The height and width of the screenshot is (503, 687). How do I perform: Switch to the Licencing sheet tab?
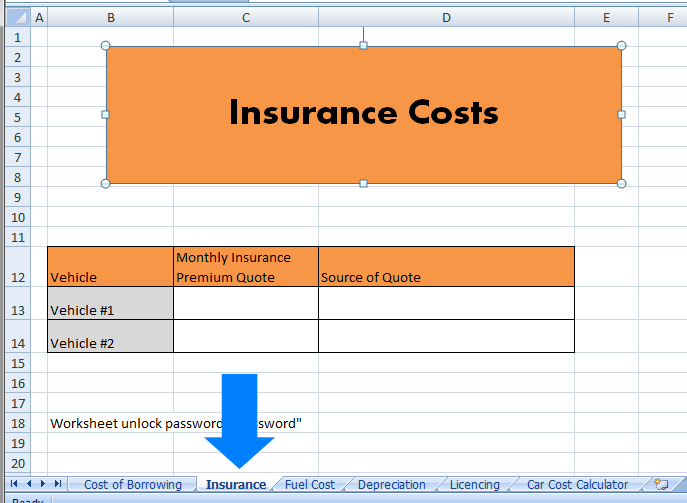tap(475, 485)
